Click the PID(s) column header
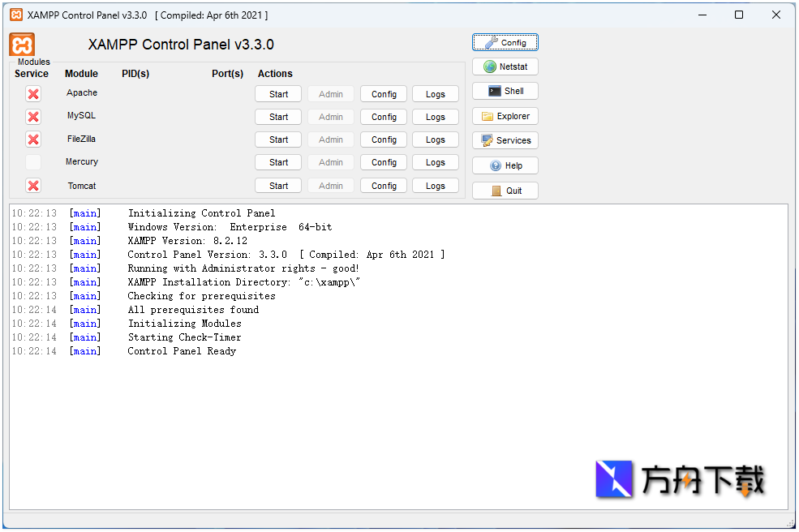 [135, 73]
